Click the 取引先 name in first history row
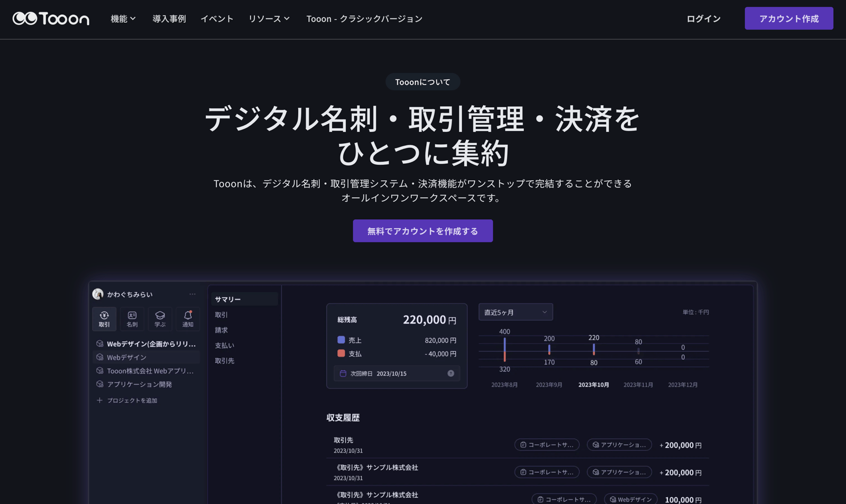 tap(343, 440)
